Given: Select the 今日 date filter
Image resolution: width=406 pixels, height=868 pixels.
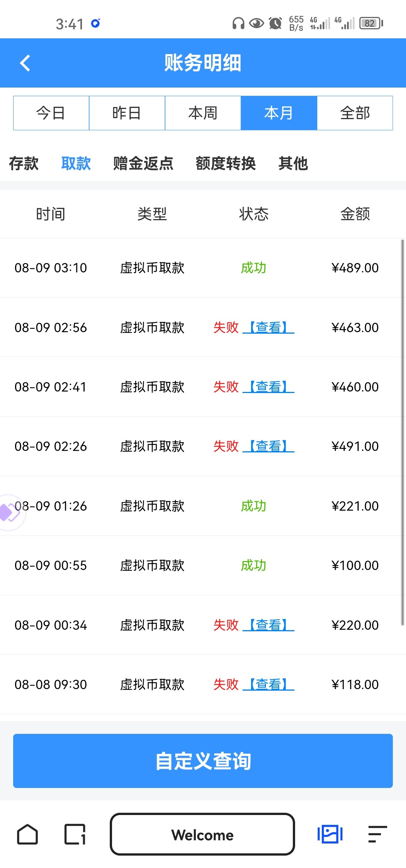Looking at the screenshot, I should [51, 113].
